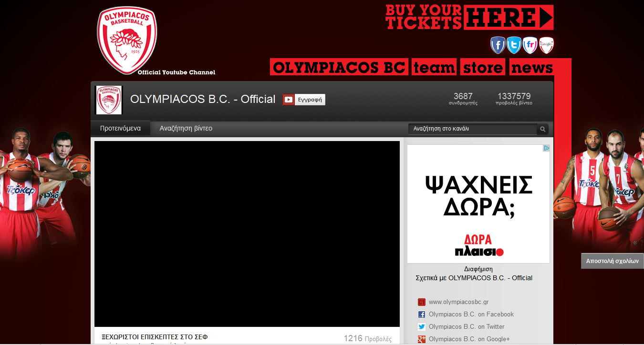The image size is (644, 345).
Task: Click the Flickr shield icon
Action: pos(530,45)
